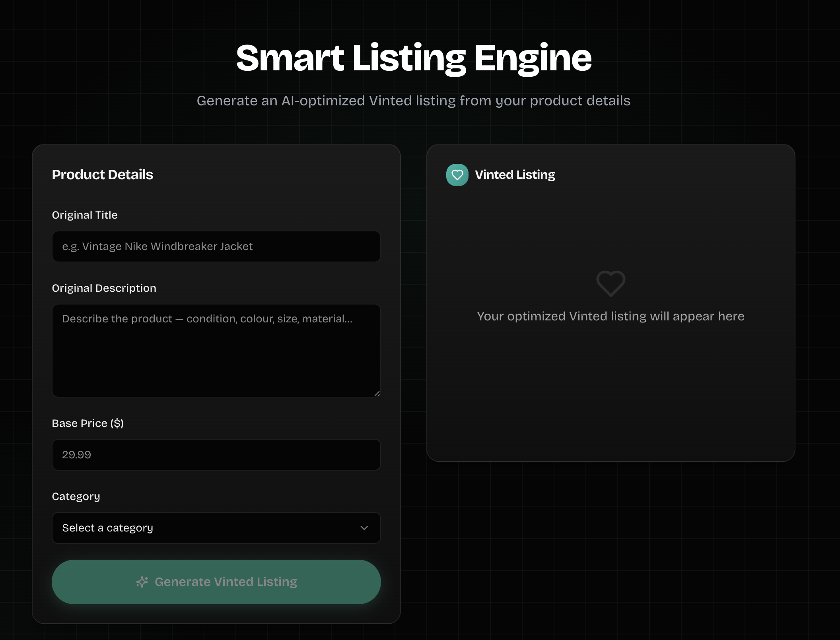This screenshot has width=840, height=640.
Task: Click the Base Price ($) label
Action: click(87, 423)
